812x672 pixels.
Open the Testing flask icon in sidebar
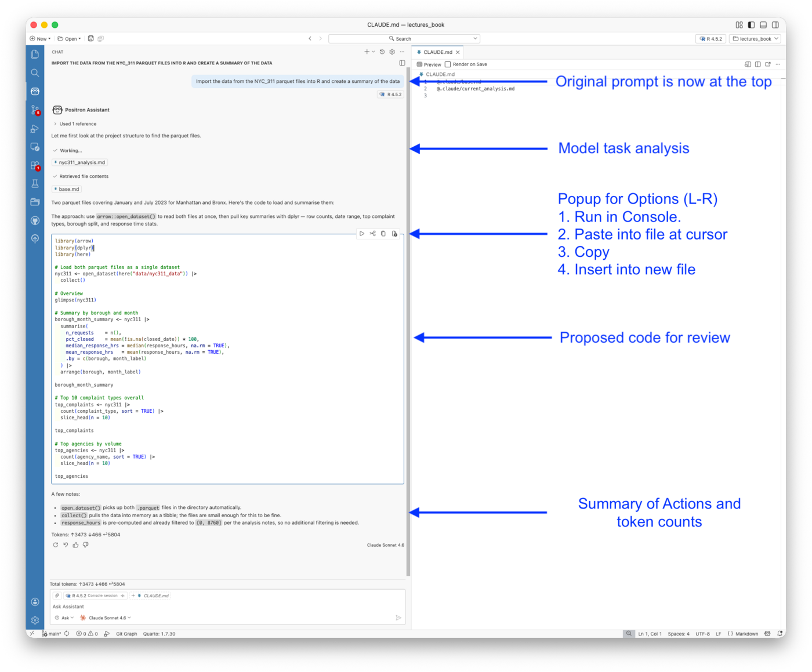point(35,183)
